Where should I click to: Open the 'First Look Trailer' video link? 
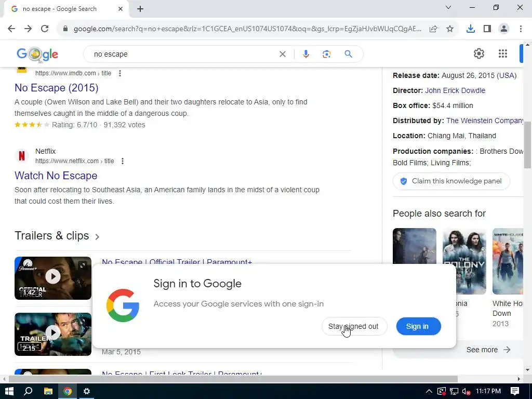(182, 373)
